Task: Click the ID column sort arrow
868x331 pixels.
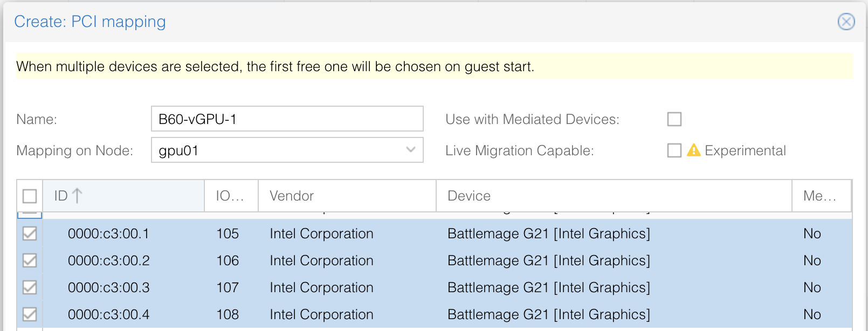Action: tap(77, 196)
